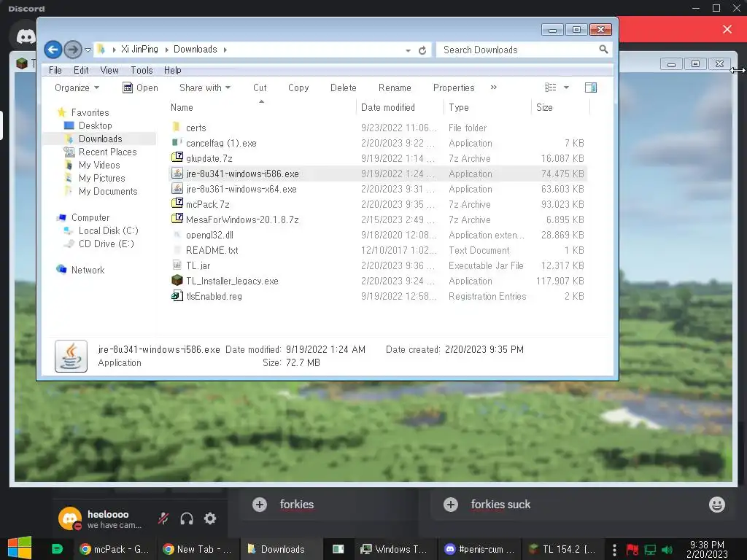Click Delete in the toolbar
The height and width of the screenshot is (560, 747).
pyautogui.click(x=343, y=87)
